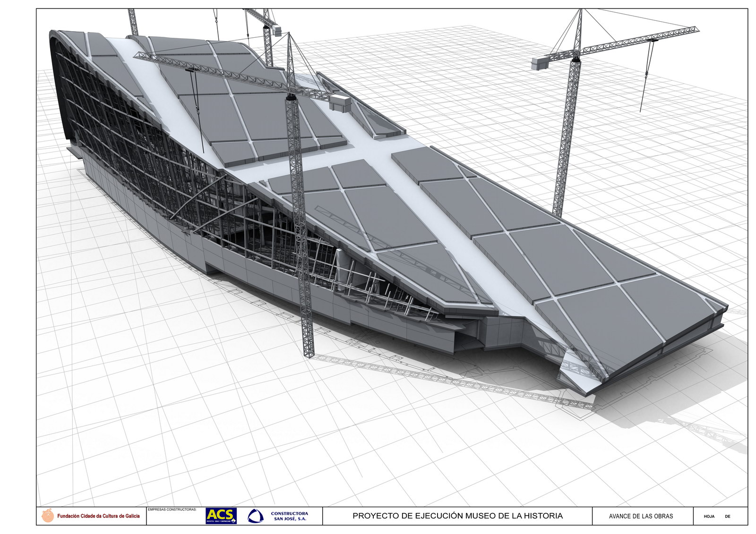Click the "Constructora San José, S.A." text
Image resolution: width=756 pixels, height=534 pixels.
[289, 516]
